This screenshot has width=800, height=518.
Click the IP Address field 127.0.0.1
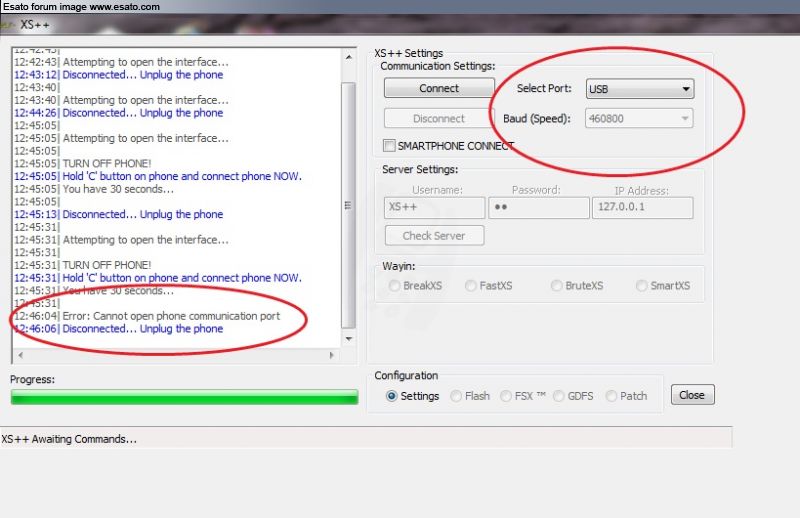(x=642, y=208)
